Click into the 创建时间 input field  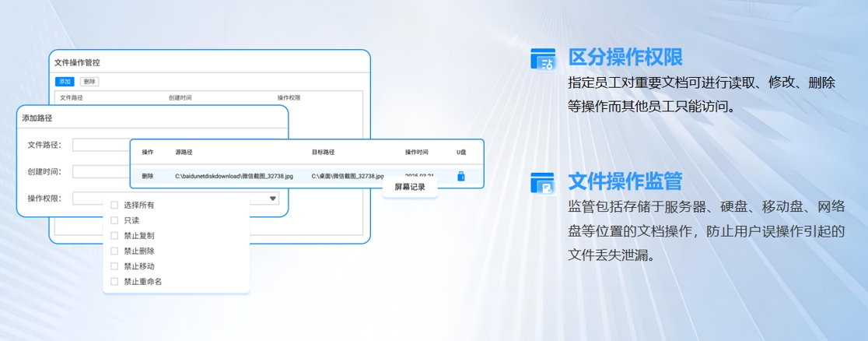click(x=101, y=171)
